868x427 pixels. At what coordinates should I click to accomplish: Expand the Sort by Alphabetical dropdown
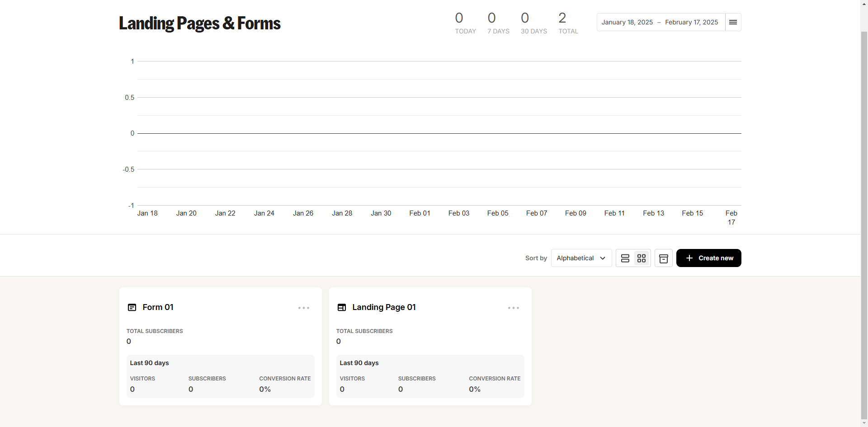[x=581, y=258]
